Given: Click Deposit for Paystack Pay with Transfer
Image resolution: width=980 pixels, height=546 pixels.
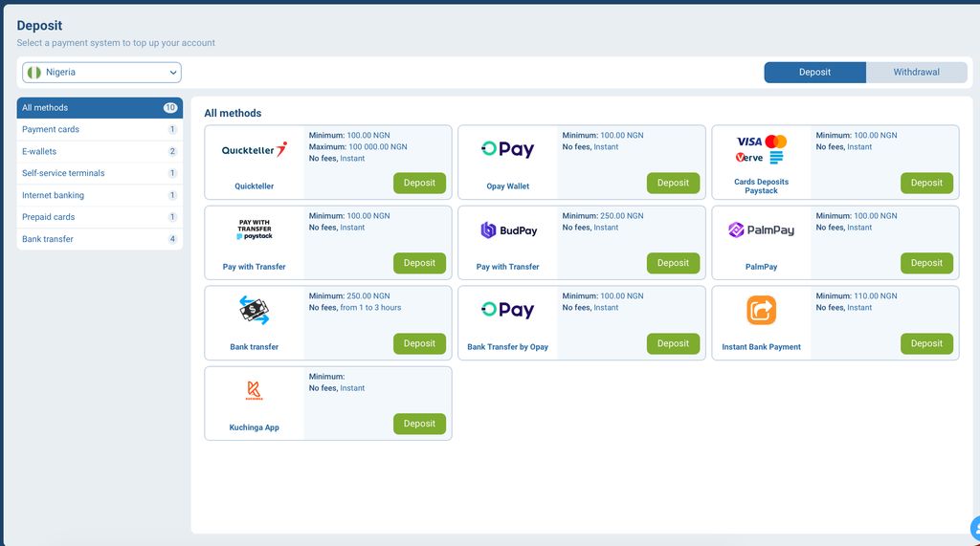Looking at the screenshot, I should (419, 263).
